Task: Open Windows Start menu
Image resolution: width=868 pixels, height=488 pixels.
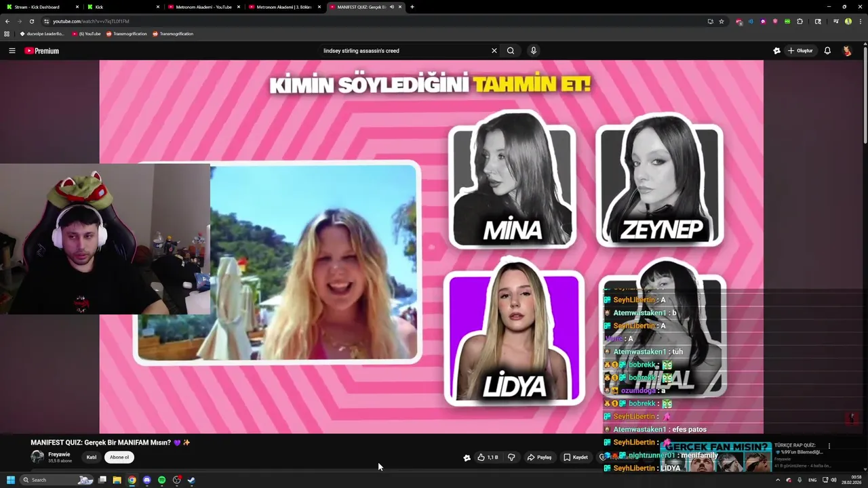Action: (10, 480)
